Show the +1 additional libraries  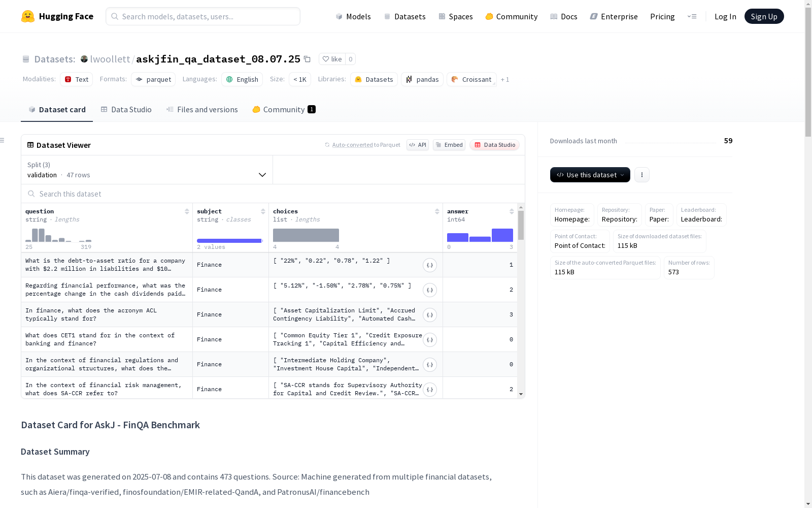tap(505, 79)
